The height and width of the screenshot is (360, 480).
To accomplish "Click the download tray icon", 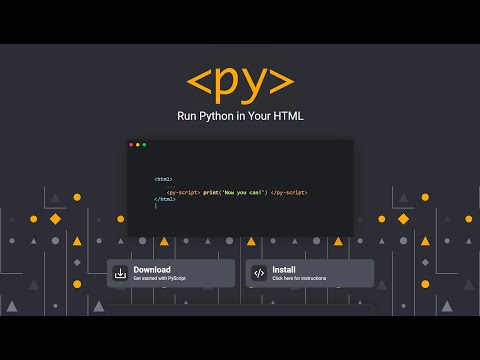I will click(120, 273).
